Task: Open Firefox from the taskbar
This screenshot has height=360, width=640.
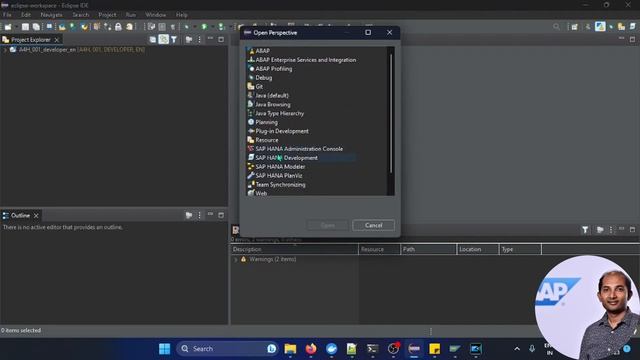Action: pos(311,349)
